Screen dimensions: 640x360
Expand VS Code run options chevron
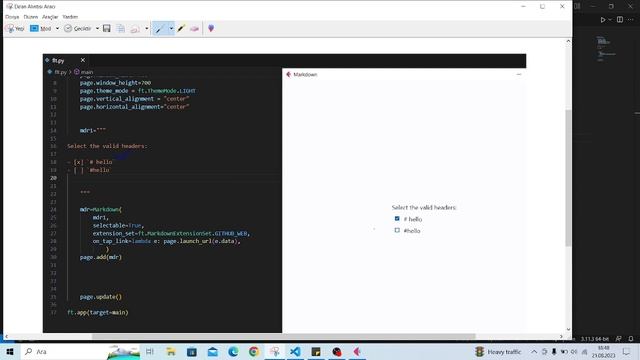point(610,20)
